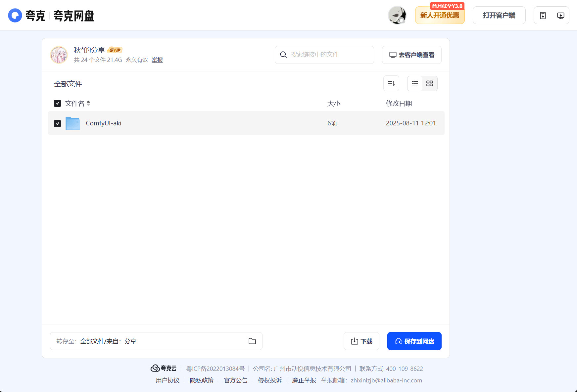Click the report email address in footer
This screenshot has height=392, width=577.
(386, 380)
